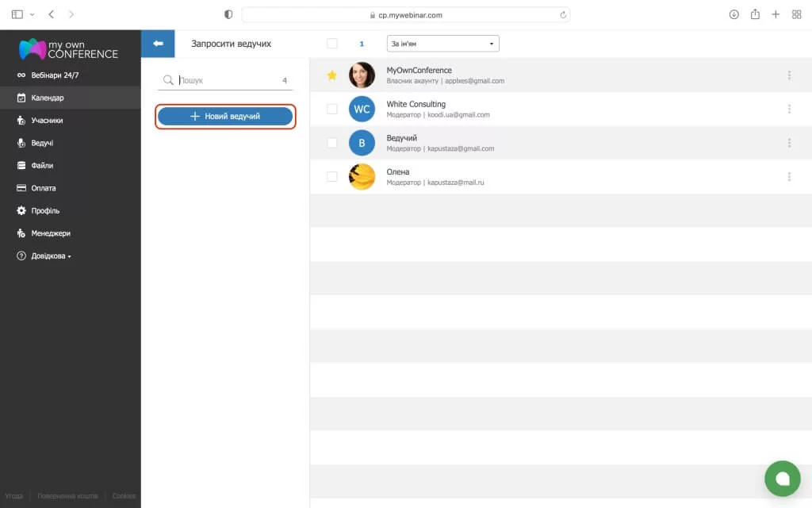The height and width of the screenshot is (508, 812).
Task: Open the three-dot menu for White Consulting
Action: (x=789, y=109)
